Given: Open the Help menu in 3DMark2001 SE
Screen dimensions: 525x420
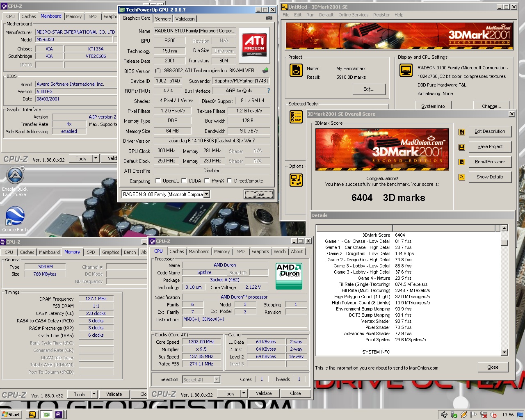Looking at the screenshot, I should pos(399,15).
